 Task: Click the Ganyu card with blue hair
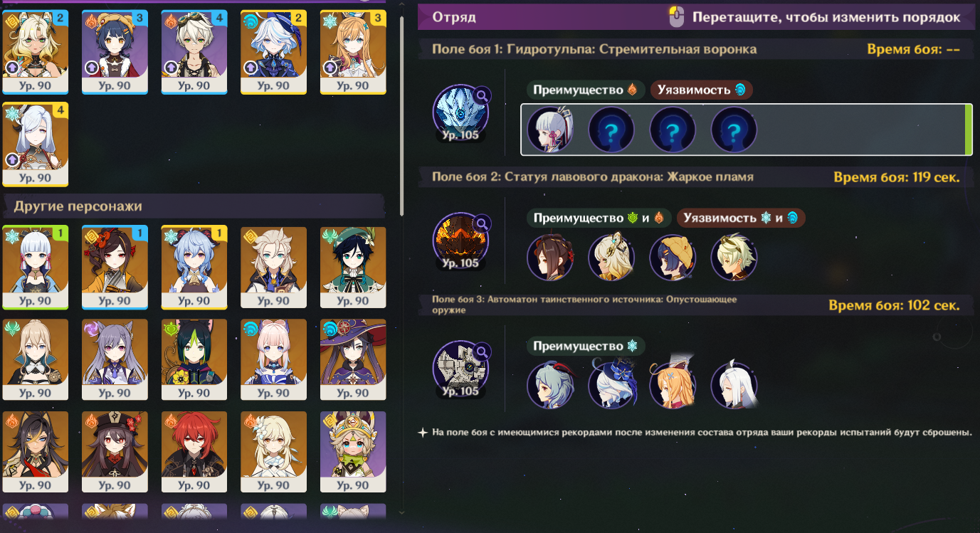[194, 268]
